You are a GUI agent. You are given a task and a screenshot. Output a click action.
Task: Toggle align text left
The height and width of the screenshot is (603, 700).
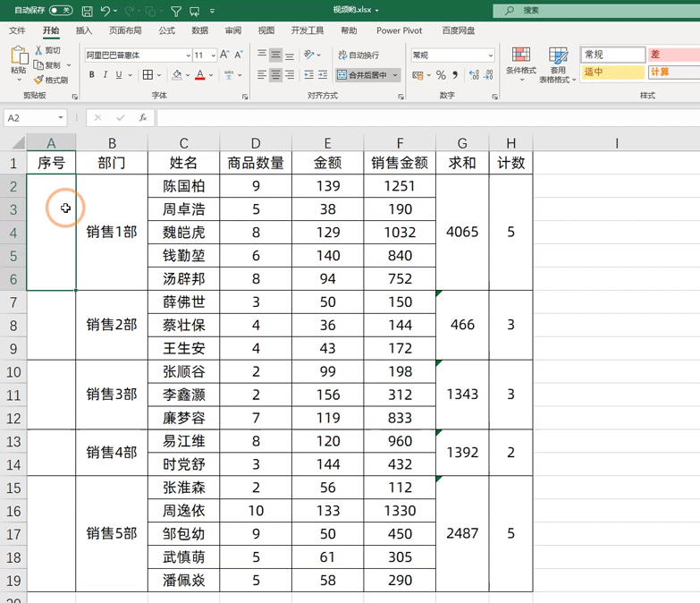pos(262,74)
